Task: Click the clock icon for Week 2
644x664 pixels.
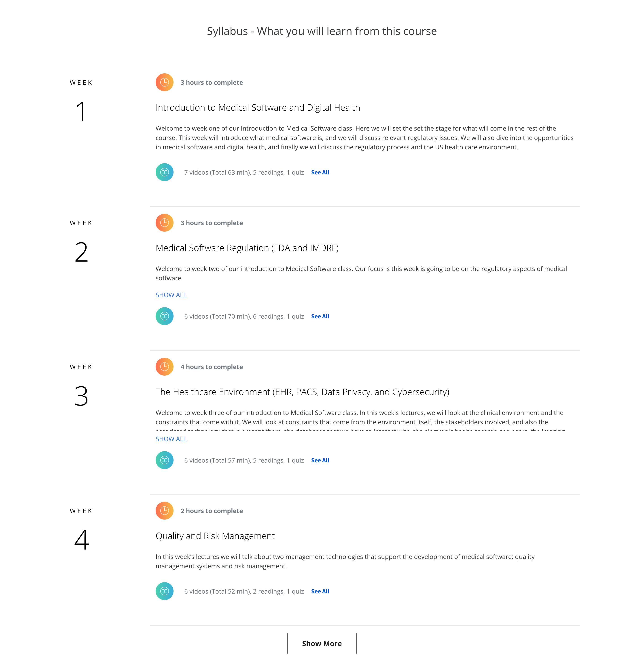Action: pos(164,223)
